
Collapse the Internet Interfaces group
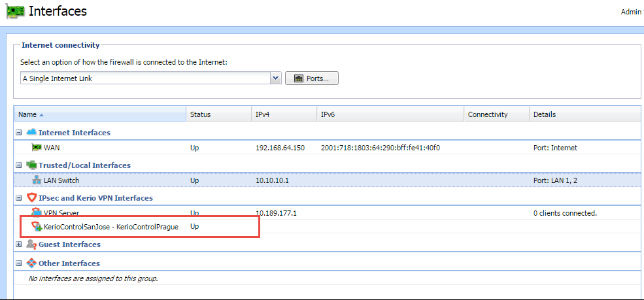click(x=18, y=133)
